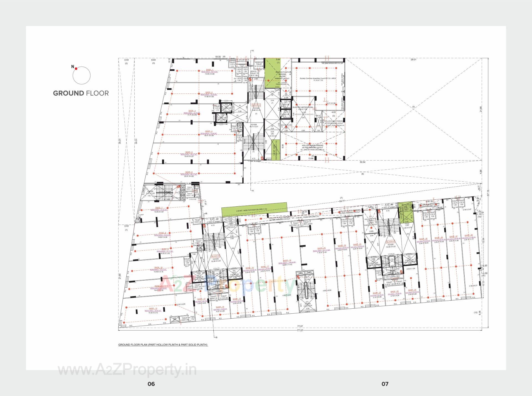Image resolution: width=532 pixels, height=396 pixels.
Task: Select the HANDICAP TOILET room symbol
Action: point(258,63)
